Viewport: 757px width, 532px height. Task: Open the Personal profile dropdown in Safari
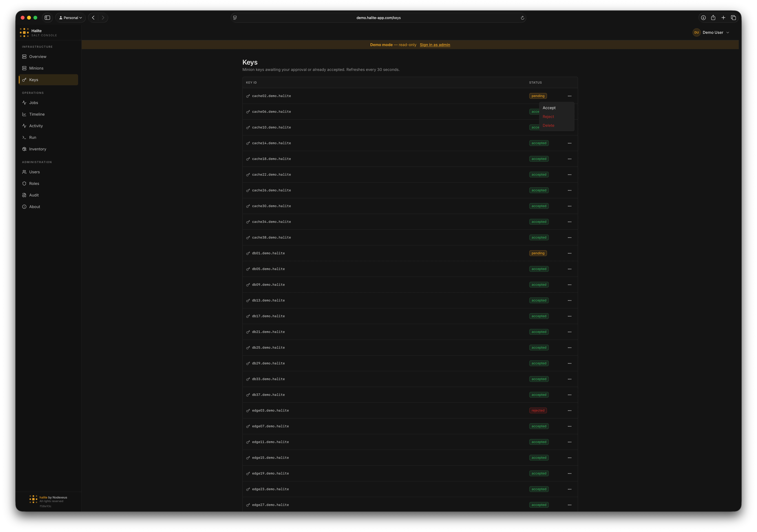coord(70,18)
